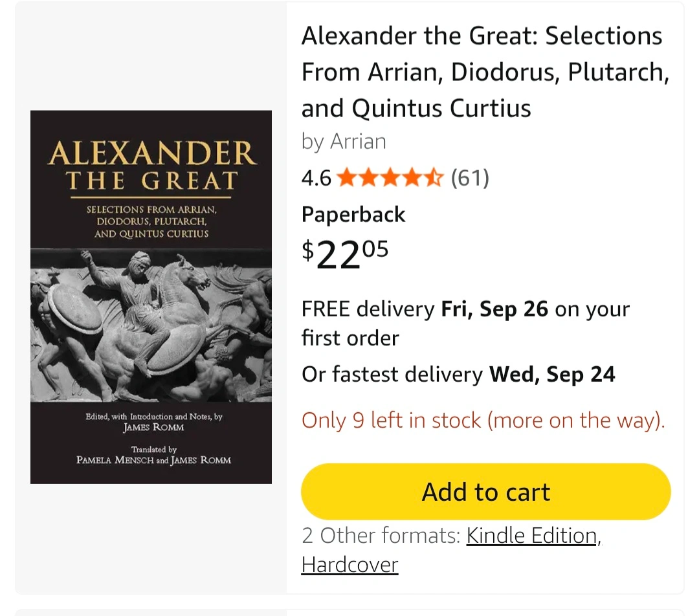Click the $22.05 price
Screen dimensions: 699x616
tap(345, 254)
